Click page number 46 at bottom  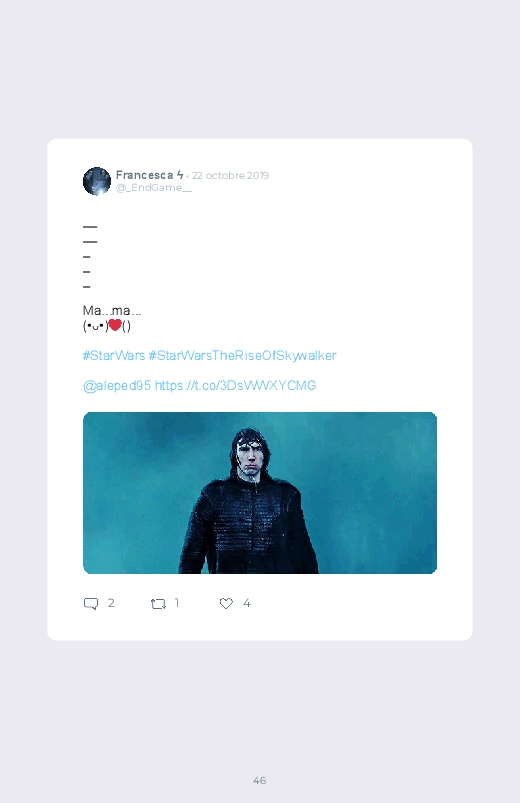260,780
